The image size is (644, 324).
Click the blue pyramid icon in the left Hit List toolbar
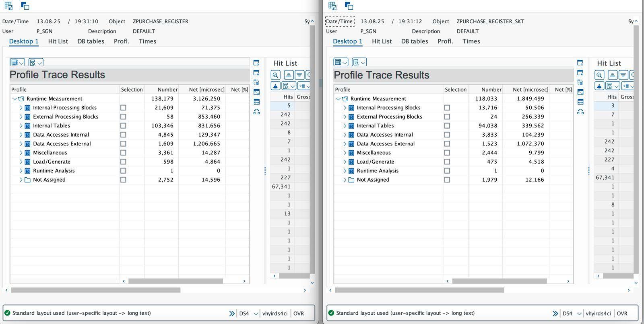[275, 86]
